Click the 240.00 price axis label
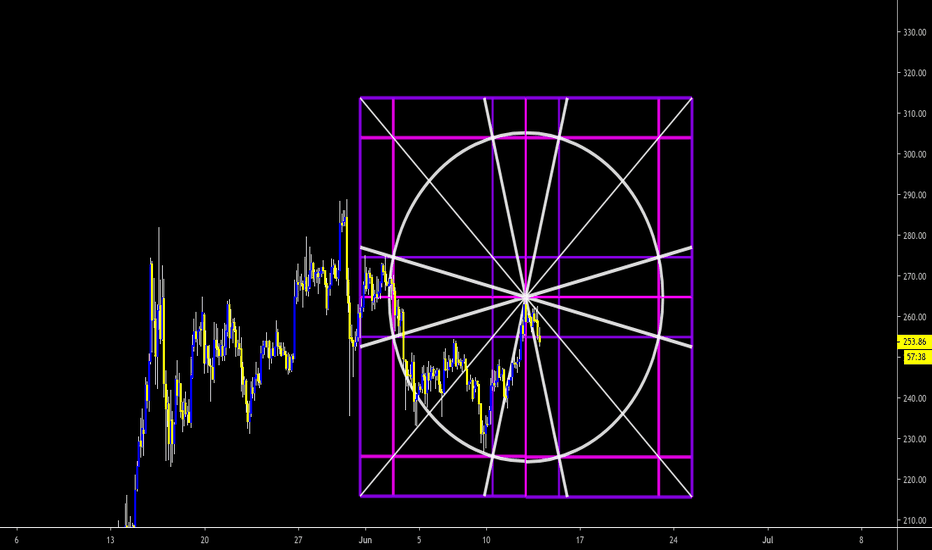This screenshot has width=932, height=550. [915, 399]
